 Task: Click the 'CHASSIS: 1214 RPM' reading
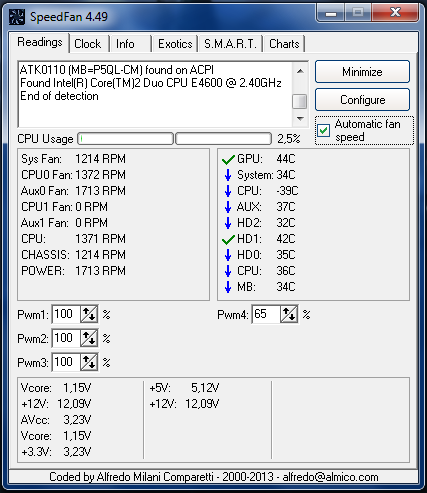[x=73, y=255]
